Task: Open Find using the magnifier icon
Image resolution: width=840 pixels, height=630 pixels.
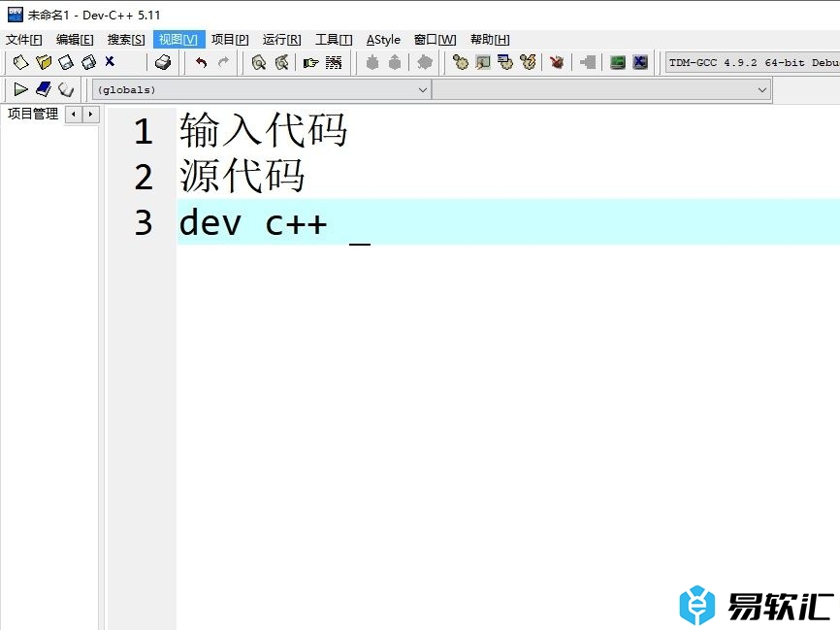Action: pyautogui.click(x=259, y=63)
